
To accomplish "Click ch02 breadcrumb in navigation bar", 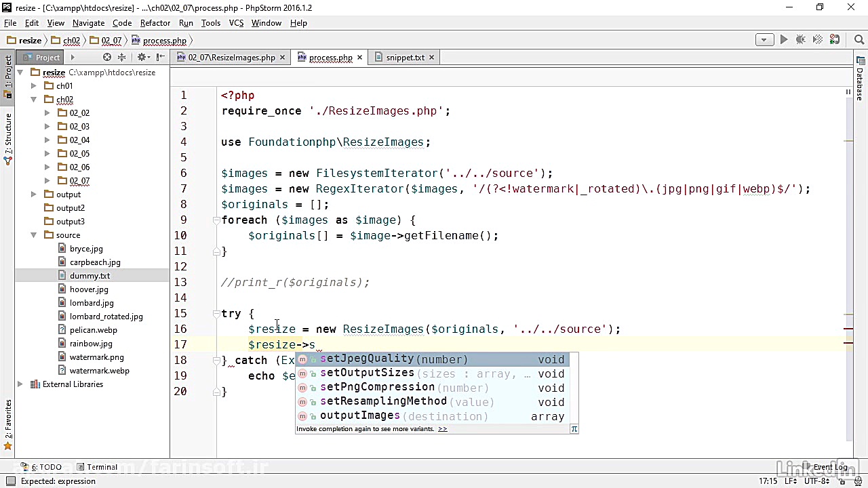I will coord(66,41).
